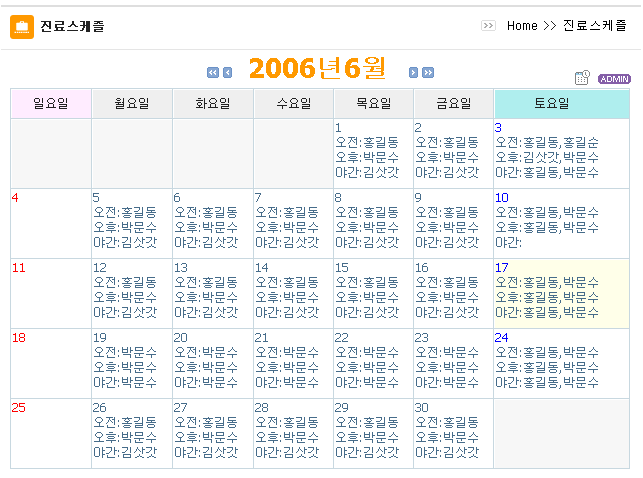
Task: Click date 23 in the calendar
Action: (422, 338)
